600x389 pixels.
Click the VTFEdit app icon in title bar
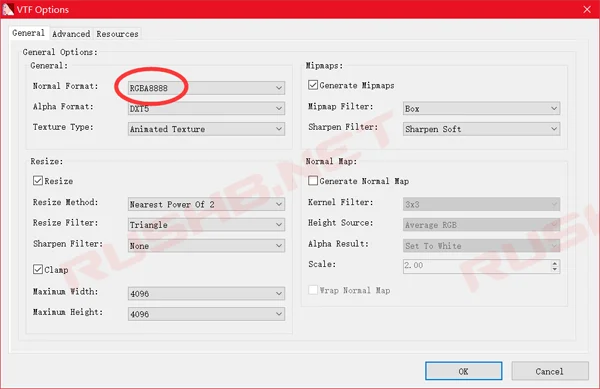[x=8, y=9]
